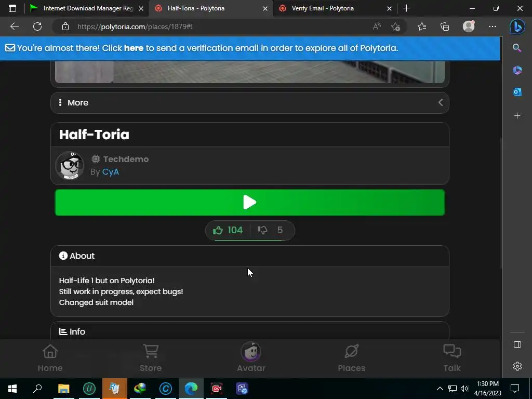Click the creator avatar thumbnail
Image resolution: width=532 pixels, height=399 pixels.
70,166
